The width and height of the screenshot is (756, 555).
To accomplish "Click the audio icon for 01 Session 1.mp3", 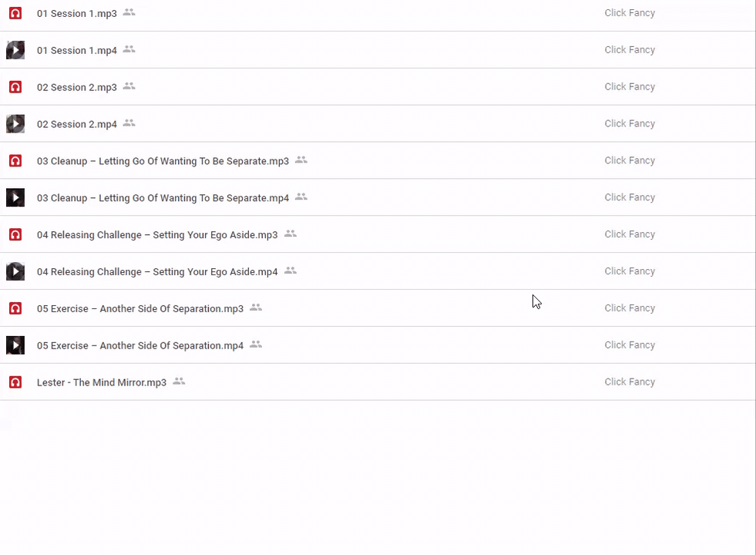I will point(15,13).
